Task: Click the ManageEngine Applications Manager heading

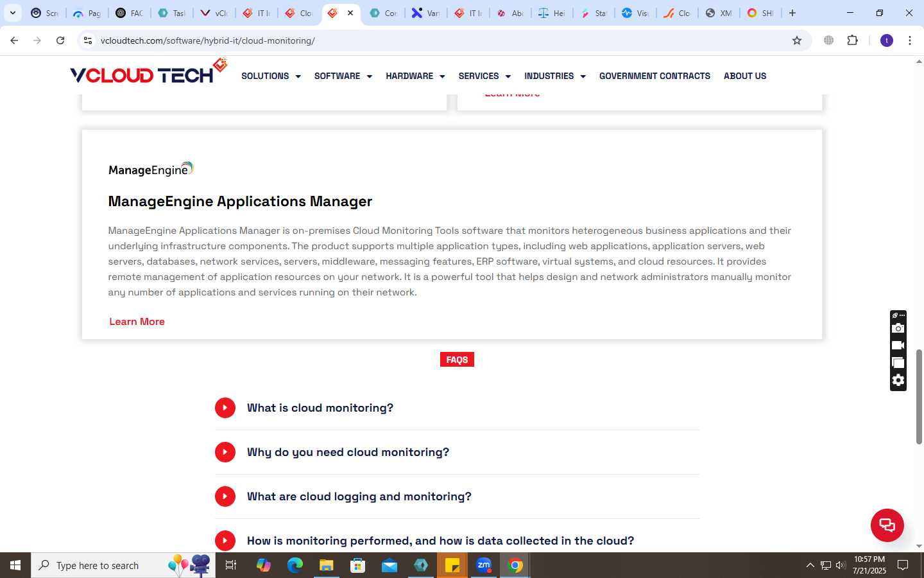Action: pyautogui.click(x=240, y=202)
